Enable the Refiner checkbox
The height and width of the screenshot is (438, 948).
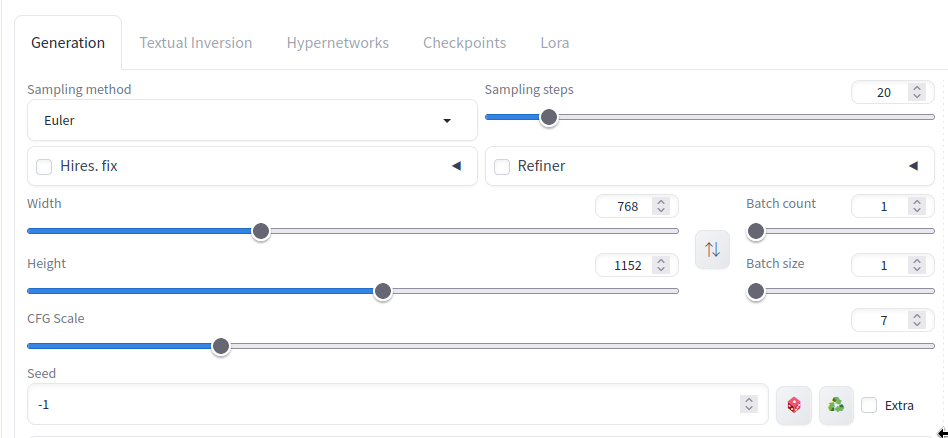(x=502, y=167)
